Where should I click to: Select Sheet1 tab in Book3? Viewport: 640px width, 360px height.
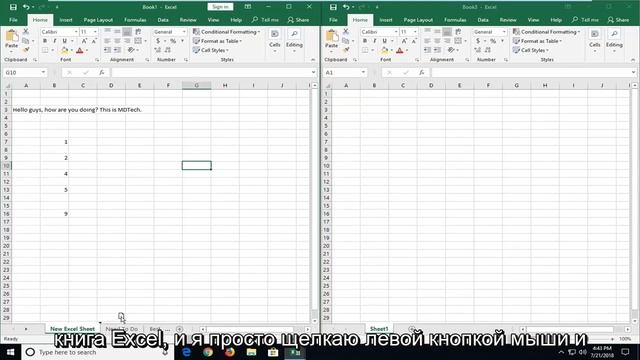click(x=379, y=329)
